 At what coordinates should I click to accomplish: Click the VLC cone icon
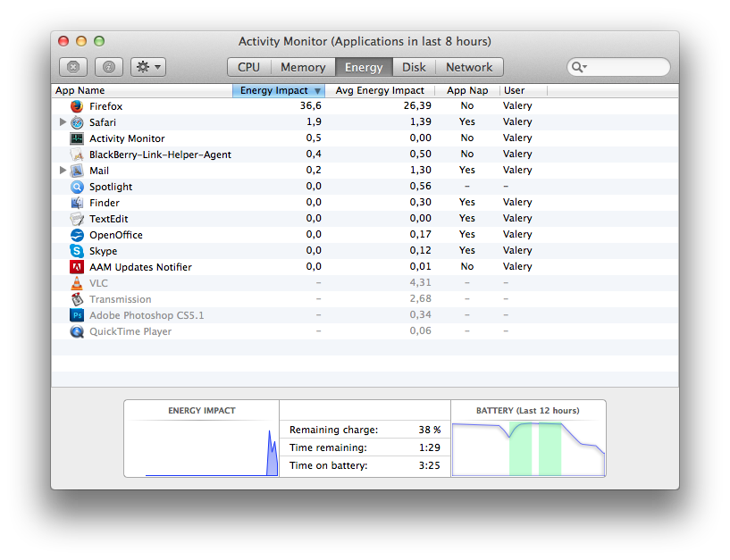tap(77, 282)
